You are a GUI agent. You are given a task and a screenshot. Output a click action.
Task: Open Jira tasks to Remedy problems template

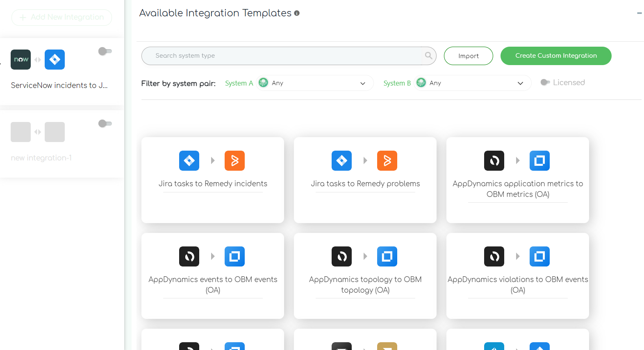tap(365, 180)
